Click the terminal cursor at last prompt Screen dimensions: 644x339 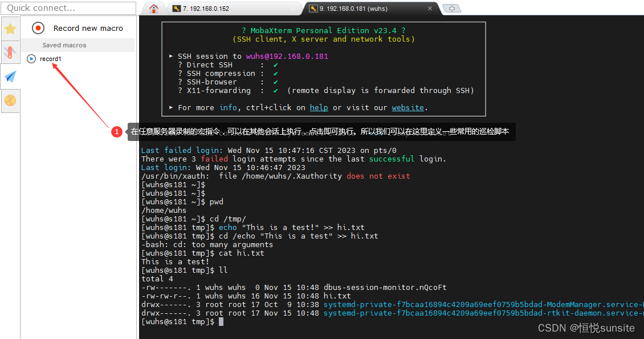(221, 322)
